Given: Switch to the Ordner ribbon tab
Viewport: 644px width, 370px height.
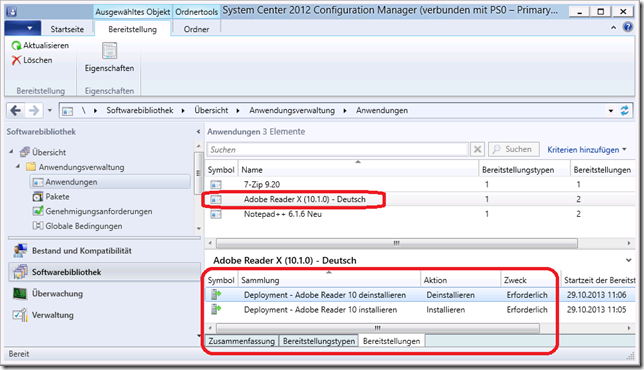Looking at the screenshot, I should point(196,29).
